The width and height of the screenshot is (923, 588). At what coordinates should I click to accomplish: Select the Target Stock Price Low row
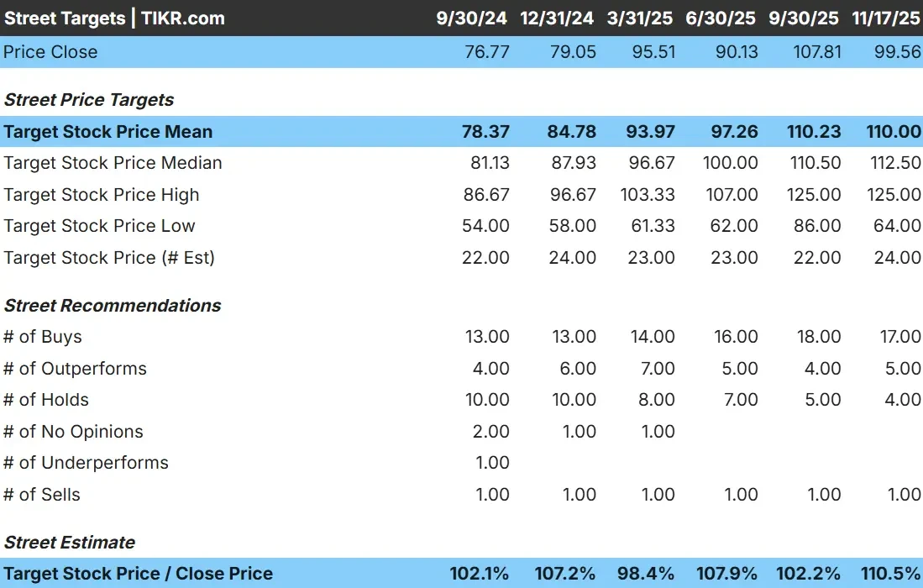pyautogui.click(x=99, y=225)
